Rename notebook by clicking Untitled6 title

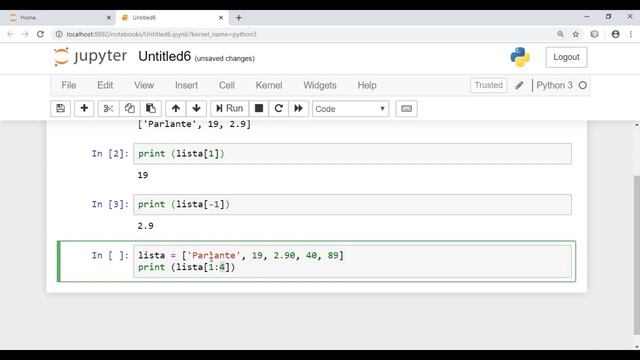pos(164,56)
